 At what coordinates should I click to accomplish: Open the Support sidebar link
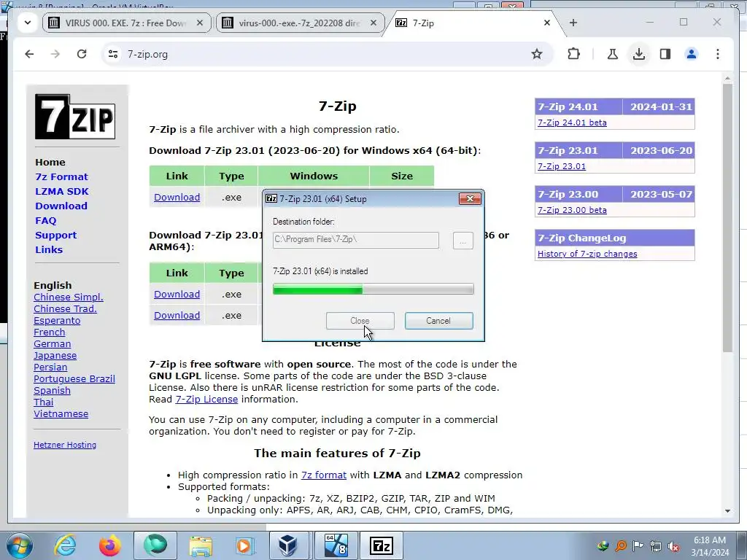(x=55, y=236)
